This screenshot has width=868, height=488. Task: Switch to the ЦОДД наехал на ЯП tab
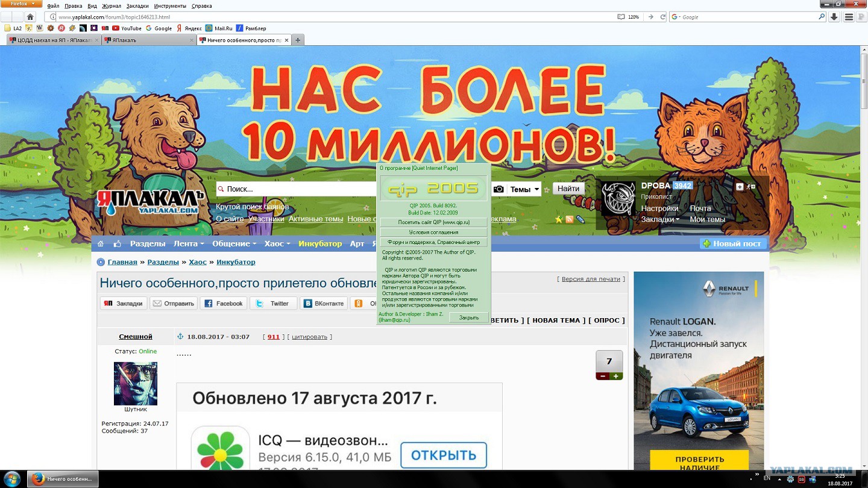[54, 40]
